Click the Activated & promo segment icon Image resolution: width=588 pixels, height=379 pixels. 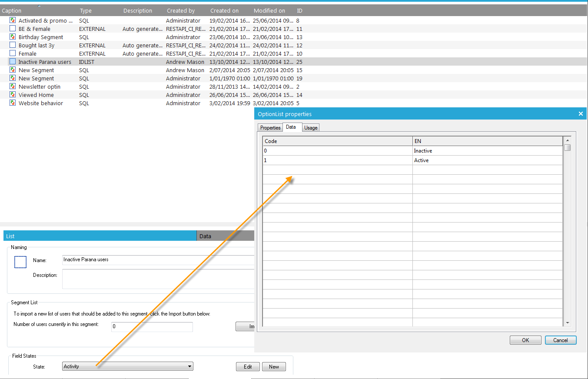click(x=13, y=20)
